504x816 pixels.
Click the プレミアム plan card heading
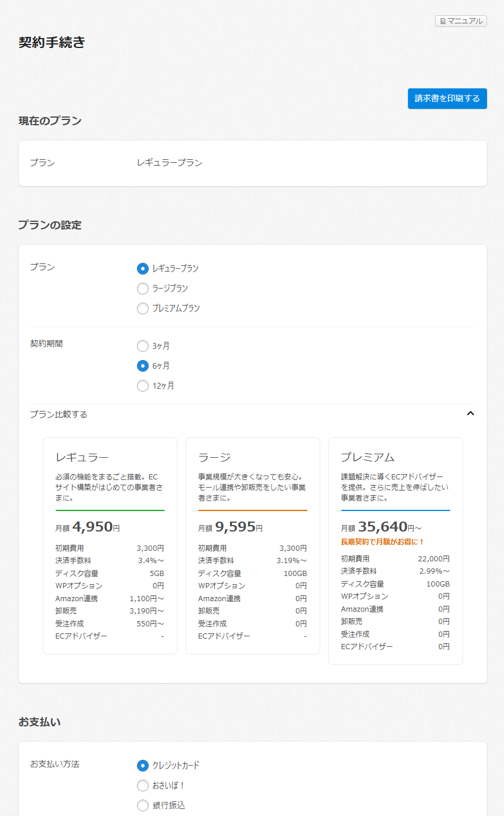(x=368, y=457)
